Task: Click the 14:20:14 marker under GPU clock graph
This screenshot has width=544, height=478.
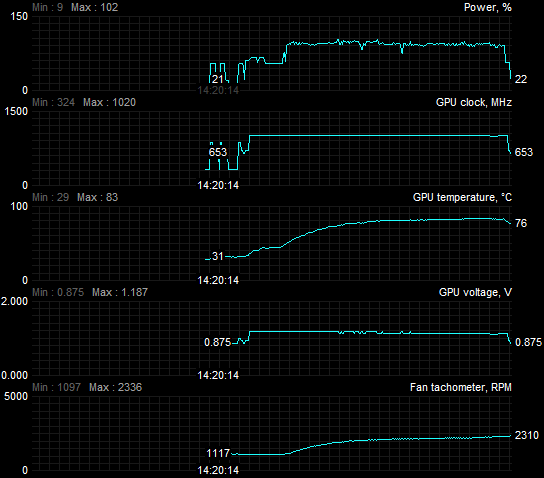Action: click(x=218, y=185)
